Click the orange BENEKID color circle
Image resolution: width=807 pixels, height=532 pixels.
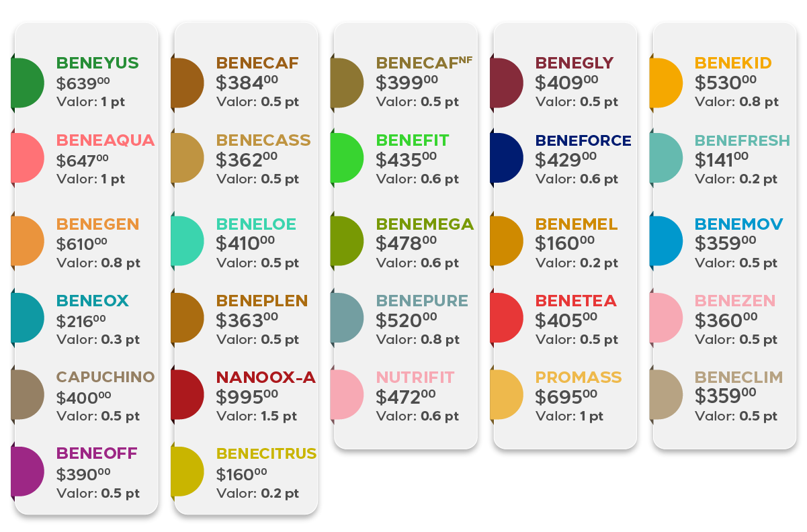point(666,83)
